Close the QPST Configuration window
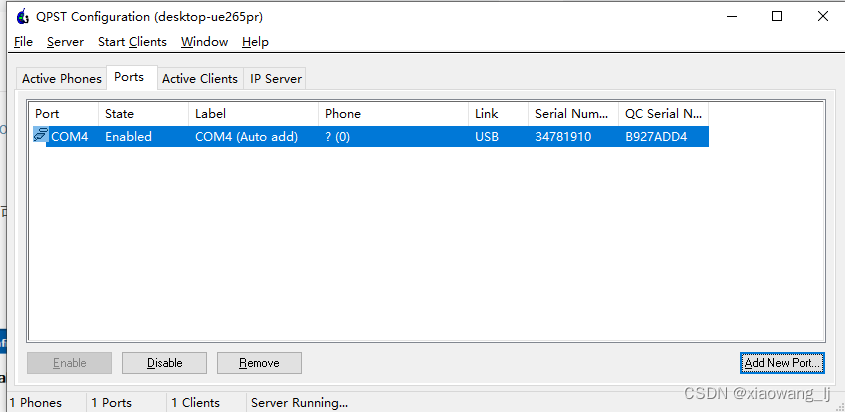The image size is (845, 412). coord(822,17)
